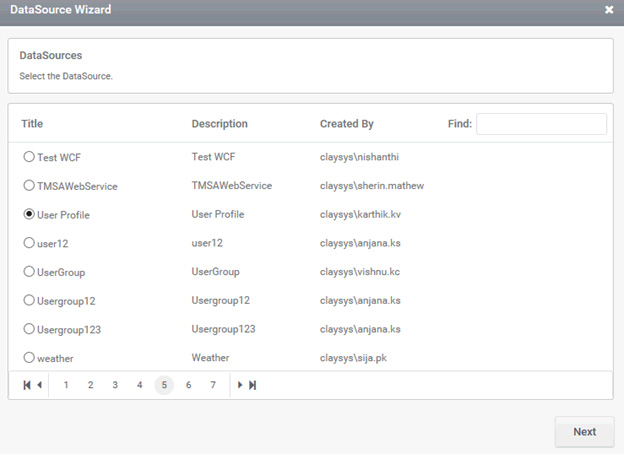Focus the Find search field
This screenshot has width=624, height=454.
[541, 124]
